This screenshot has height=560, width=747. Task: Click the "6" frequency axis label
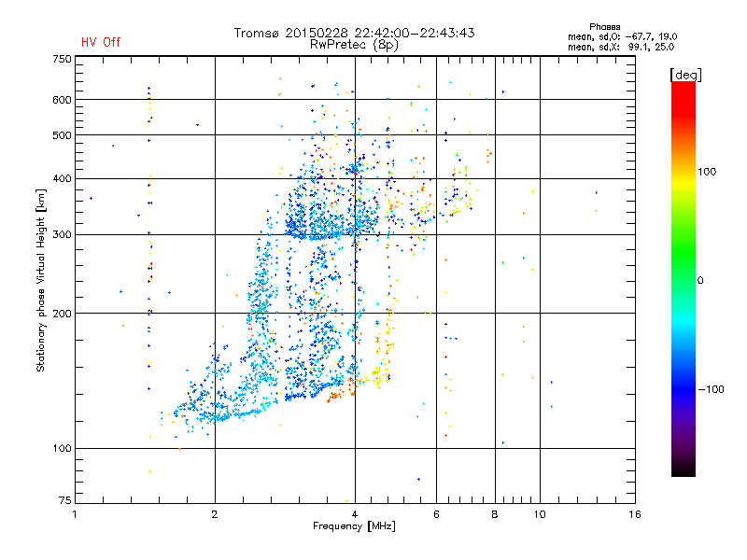436,514
